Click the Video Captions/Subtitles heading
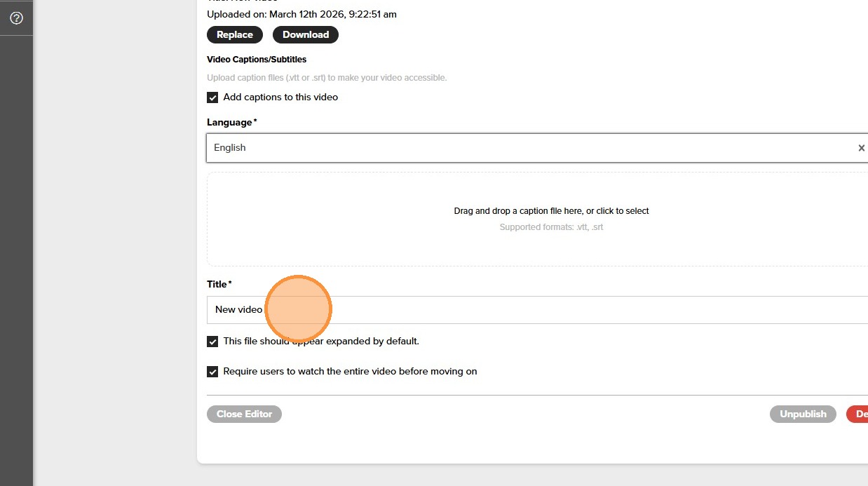 257,60
